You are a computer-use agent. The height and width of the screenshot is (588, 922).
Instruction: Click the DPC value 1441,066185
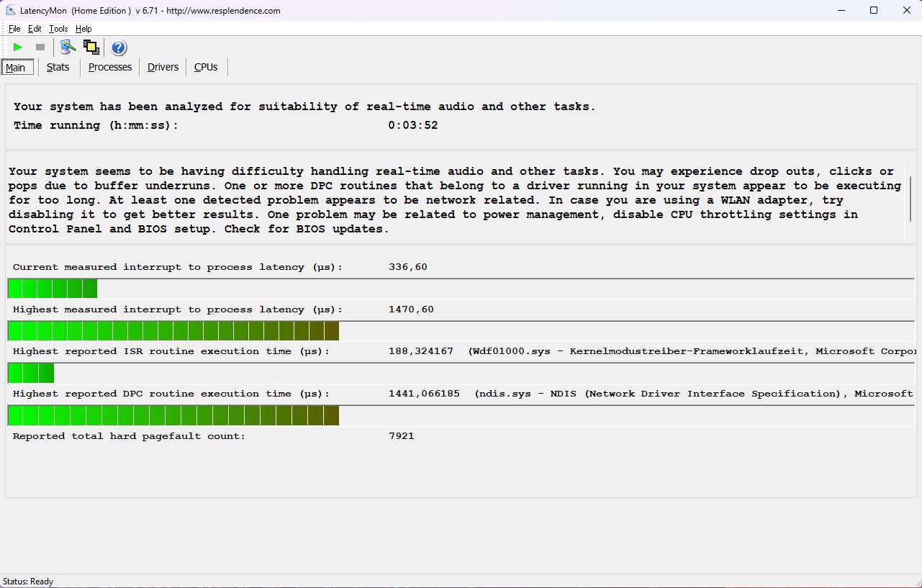tap(424, 394)
